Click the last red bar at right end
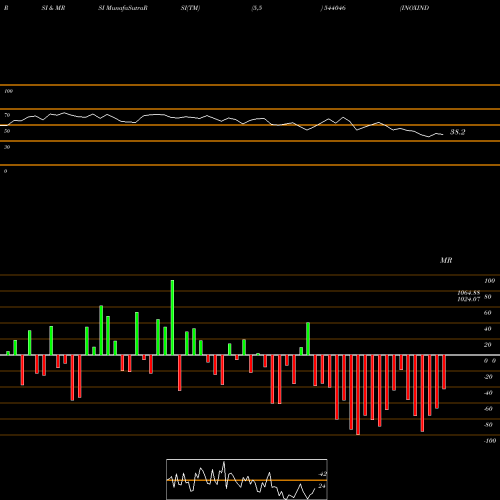 pyautogui.click(x=444, y=372)
